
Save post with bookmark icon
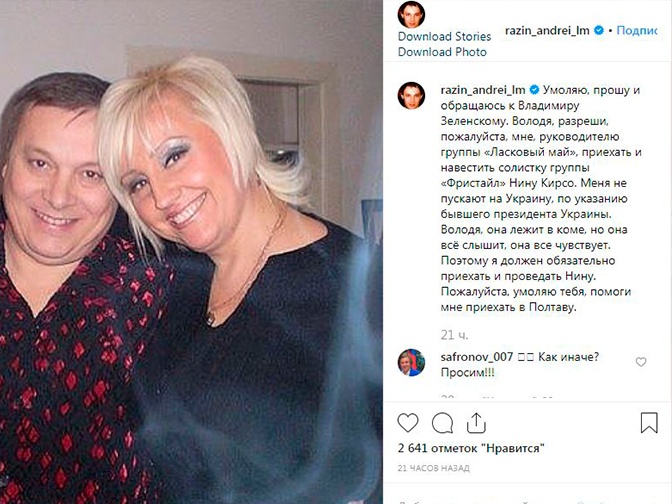(x=649, y=423)
